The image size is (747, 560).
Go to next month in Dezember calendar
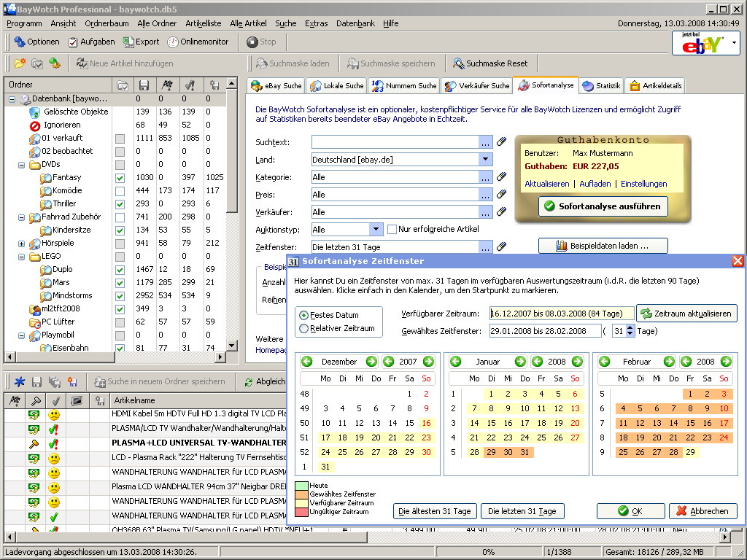[x=371, y=362]
